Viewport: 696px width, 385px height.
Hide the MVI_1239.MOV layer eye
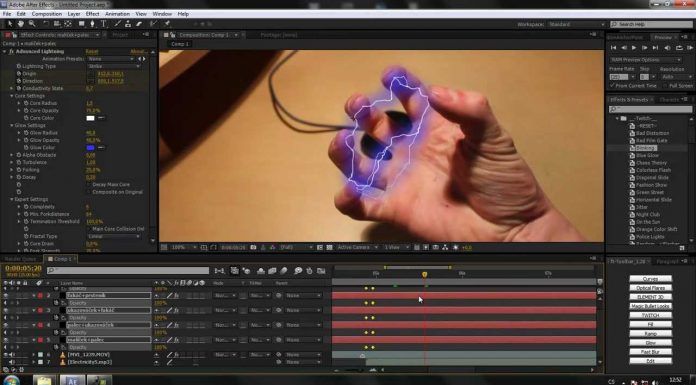pyautogui.click(x=6, y=355)
